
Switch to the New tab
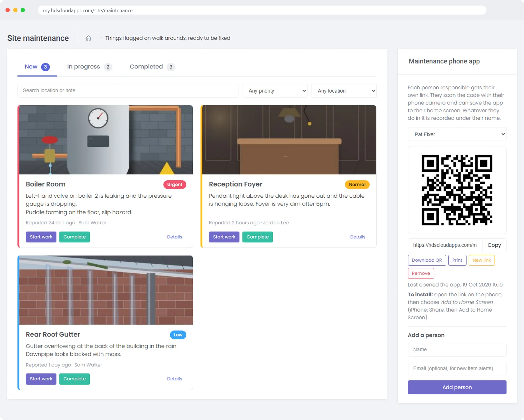(x=37, y=67)
